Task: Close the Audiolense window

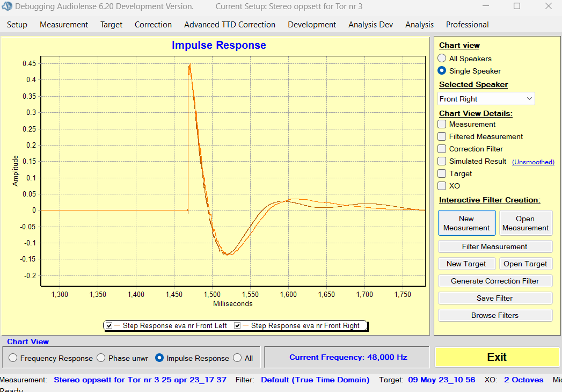Action: (x=549, y=6)
